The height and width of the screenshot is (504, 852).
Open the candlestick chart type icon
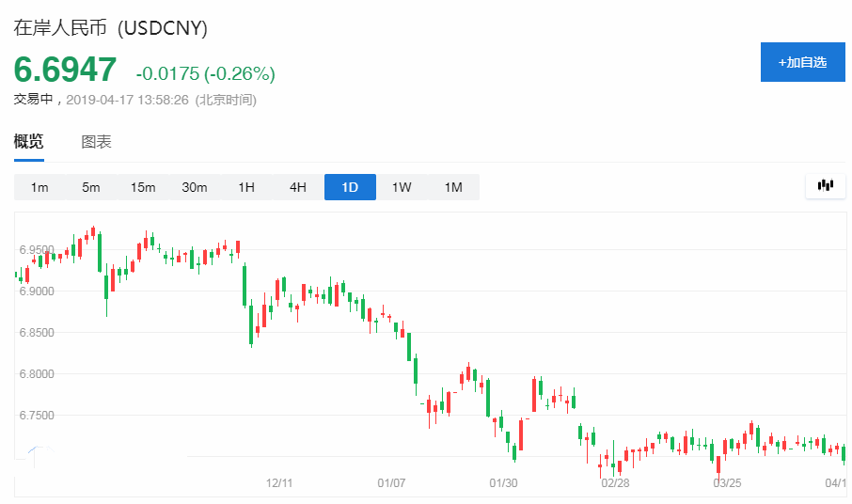(825, 186)
